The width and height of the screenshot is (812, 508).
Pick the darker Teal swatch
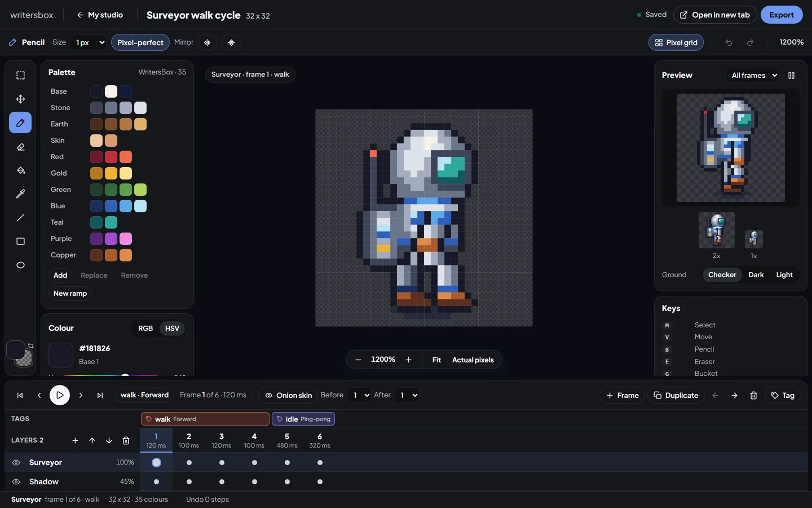[96, 222]
